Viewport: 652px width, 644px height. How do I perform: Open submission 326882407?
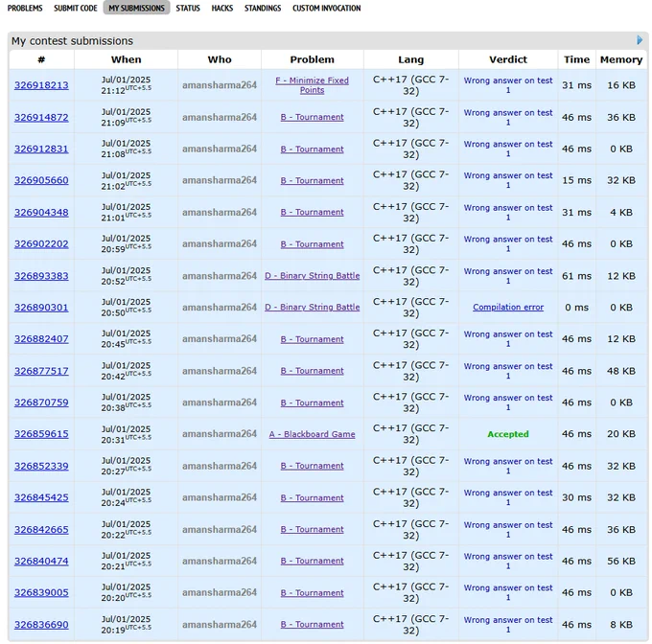click(41, 339)
